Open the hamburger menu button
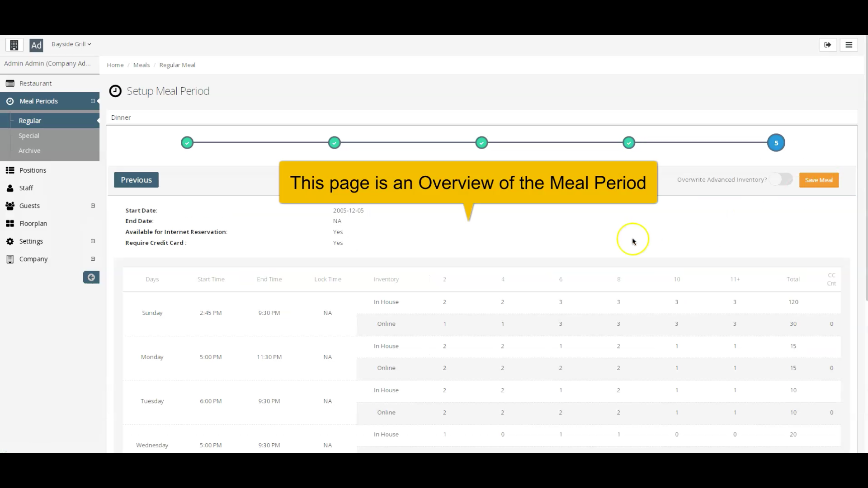The image size is (868, 488). (849, 45)
